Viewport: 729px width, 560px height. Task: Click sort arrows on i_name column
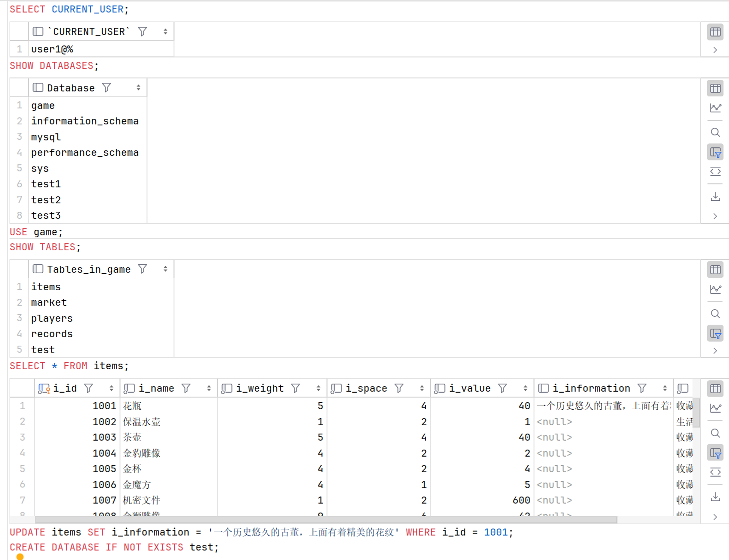click(209, 388)
